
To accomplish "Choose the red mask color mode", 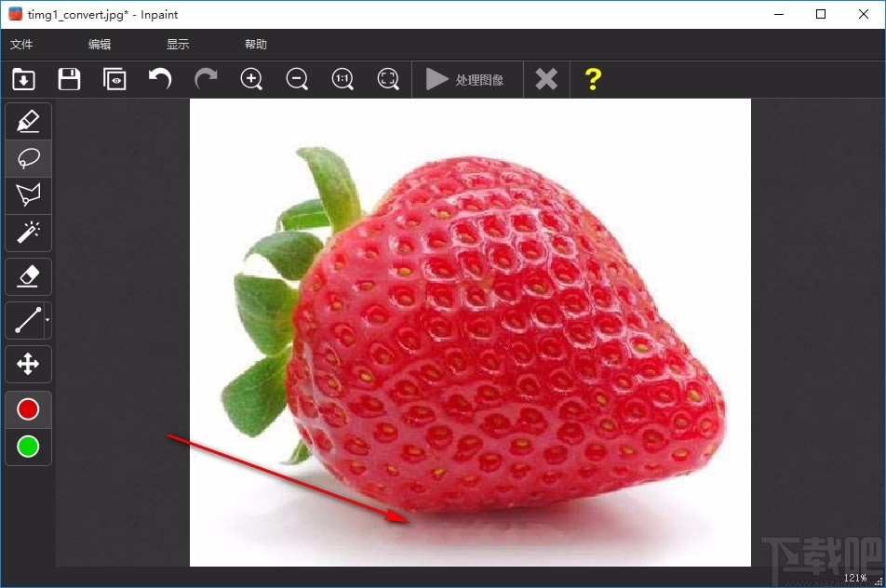I will (x=28, y=409).
